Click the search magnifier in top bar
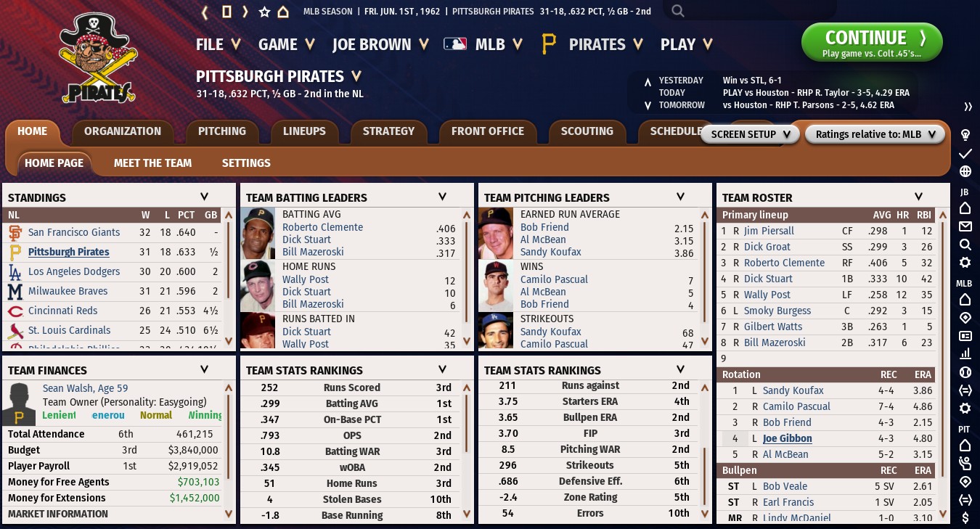 (x=678, y=11)
